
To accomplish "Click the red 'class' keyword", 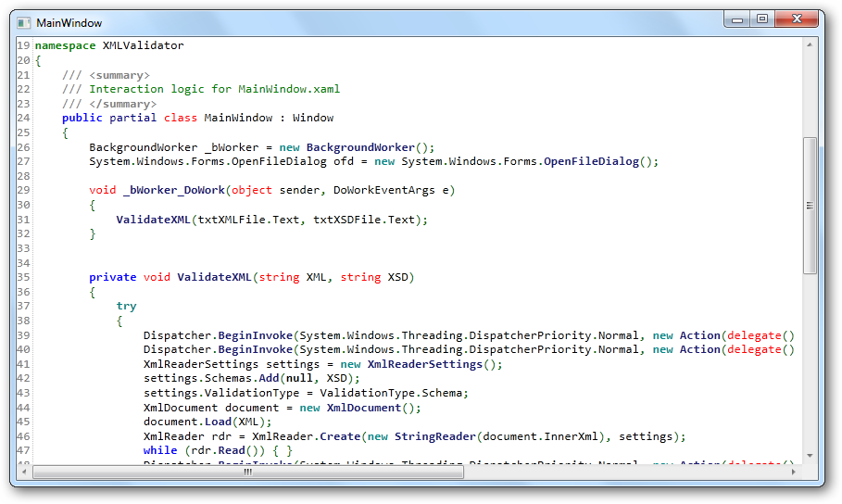I will 181,119.
